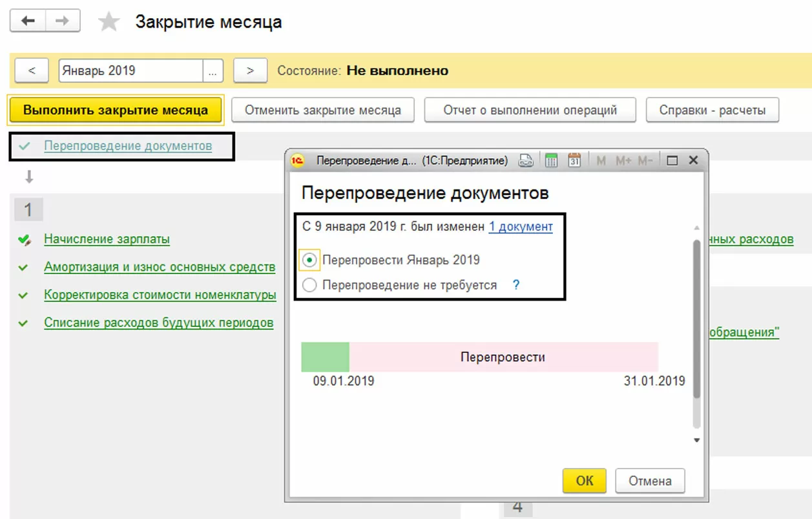Click the print preview icon in dialog title bar
Screen dimensions: 812x519
coord(526,161)
